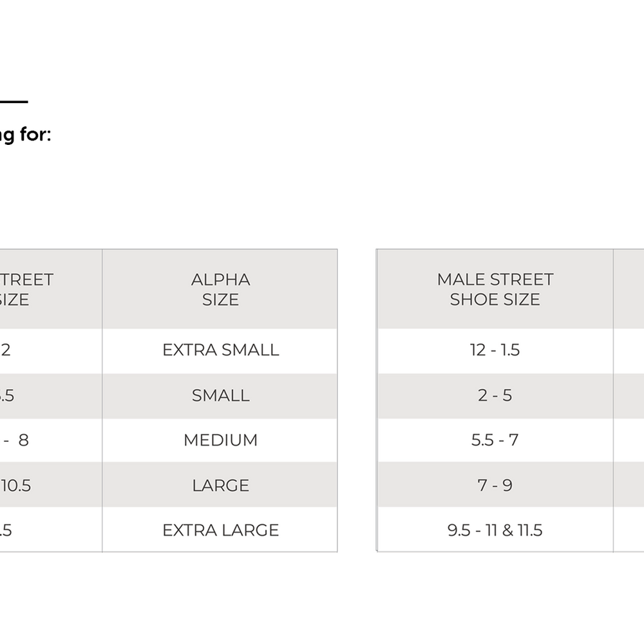Viewport: 644px width, 644px height.
Task: Click the black underline bar above heading
Action: click(14, 102)
